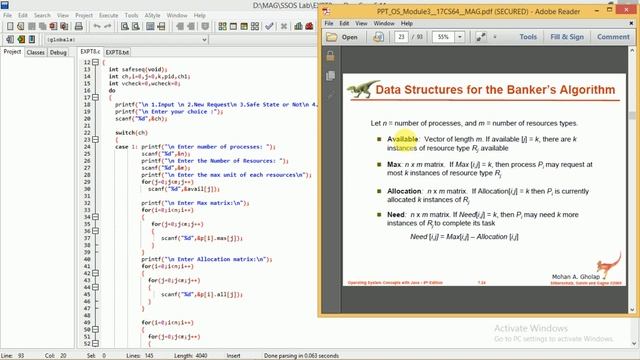Click the 'Length: 4040' status bar entry
This screenshot has width=640, height=360.
pos(192,356)
